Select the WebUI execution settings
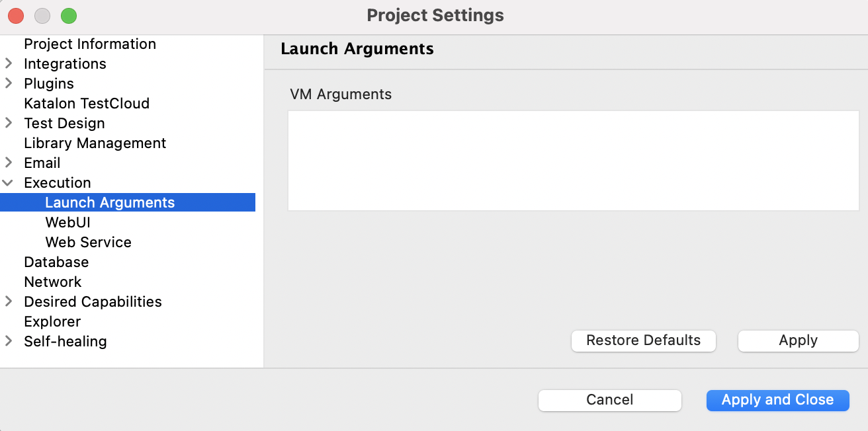This screenshot has width=868, height=431. click(67, 222)
